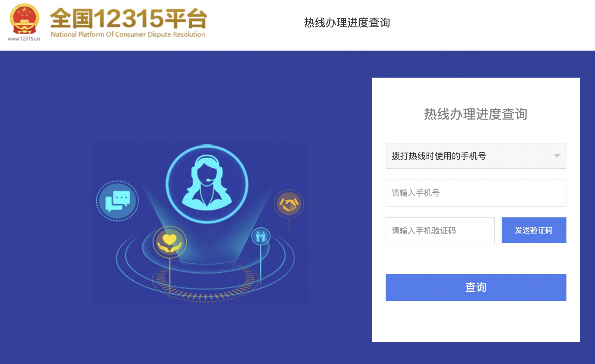Click the 查询 button
The width and height of the screenshot is (595, 364).
click(476, 287)
